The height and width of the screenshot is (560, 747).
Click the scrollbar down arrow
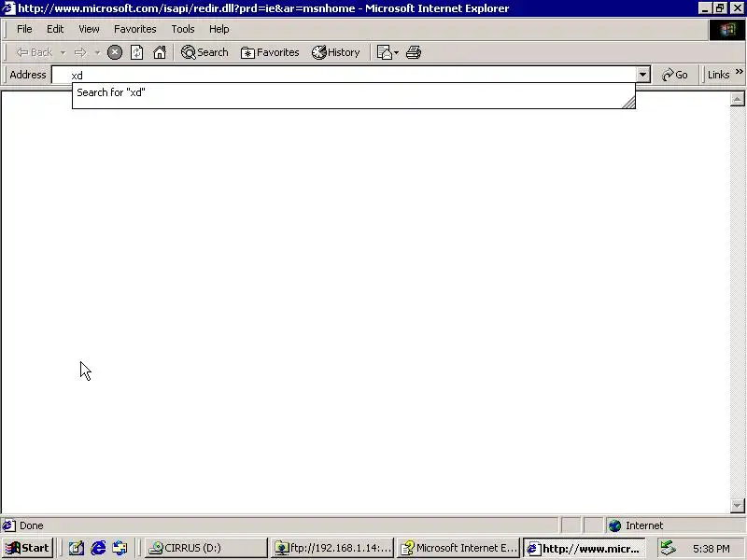coord(737,506)
